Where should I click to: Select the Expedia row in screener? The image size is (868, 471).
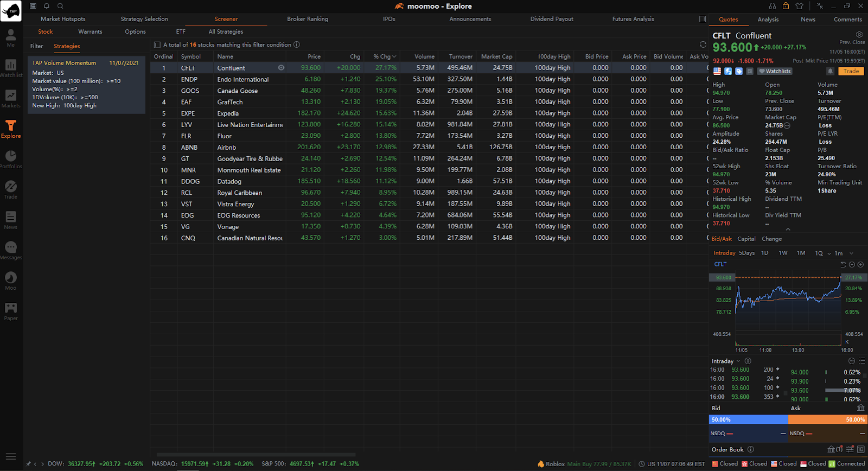tap(429, 113)
